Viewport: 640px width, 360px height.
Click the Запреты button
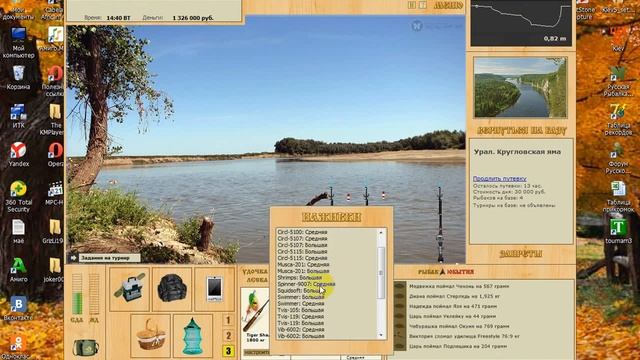pyautogui.click(x=521, y=254)
